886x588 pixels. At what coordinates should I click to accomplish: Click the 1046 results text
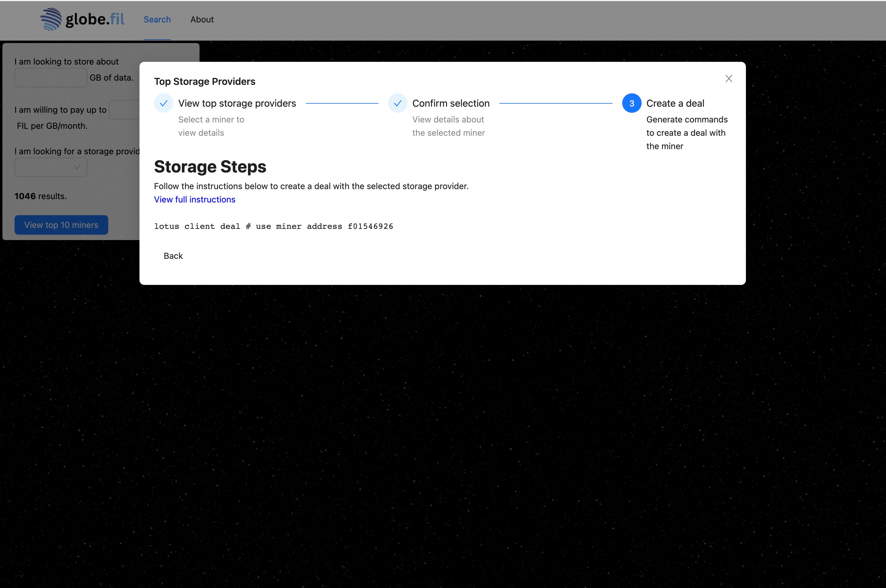pyautogui.click(x=41, y=196)
